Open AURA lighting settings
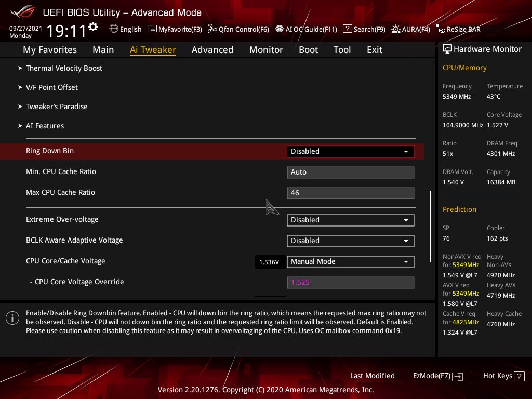532x399 pixels. 410,29
